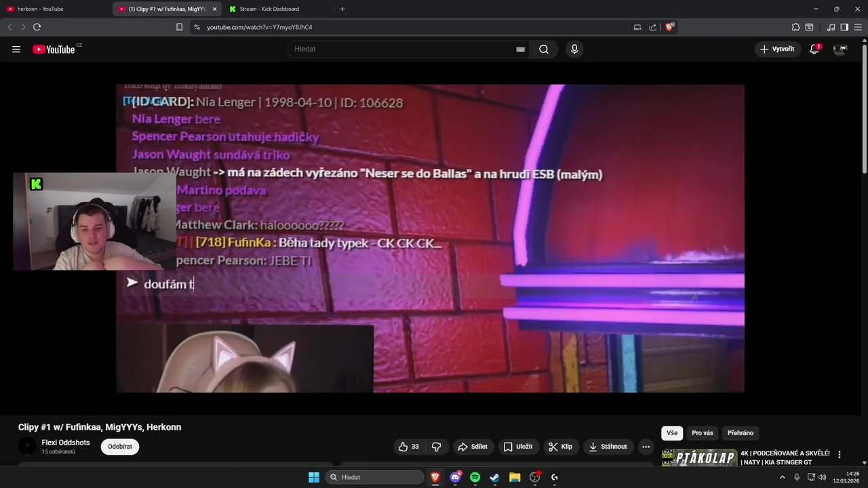Click the page vertical scrollbar
Image resolution: width=868 pixels, height=488 pixels.
point(864,108)
